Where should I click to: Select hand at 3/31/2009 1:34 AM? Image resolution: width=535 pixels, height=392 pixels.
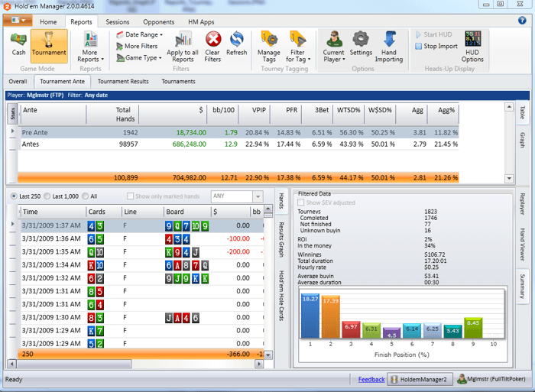[x=142, y=265]
